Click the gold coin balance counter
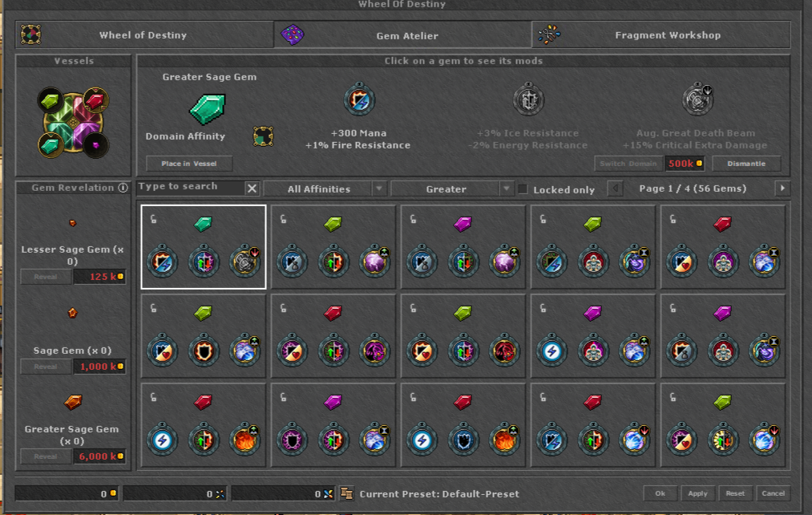 pos(67,494)
